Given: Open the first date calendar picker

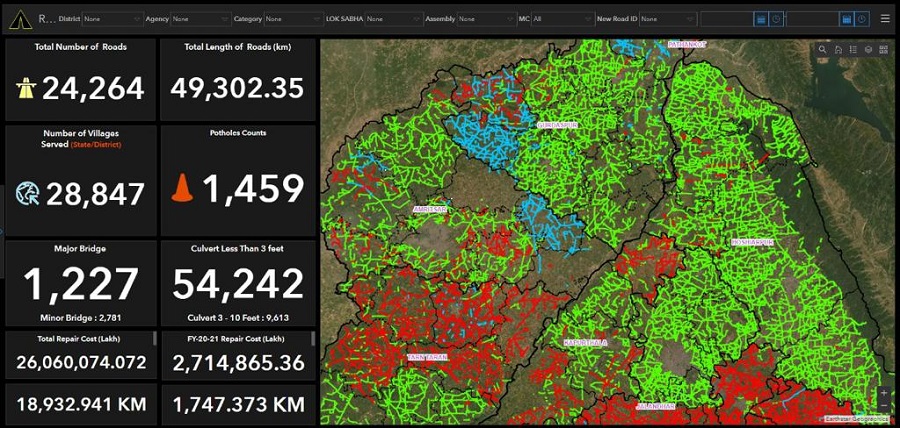Looking at the screenshot, I should 761,19.
